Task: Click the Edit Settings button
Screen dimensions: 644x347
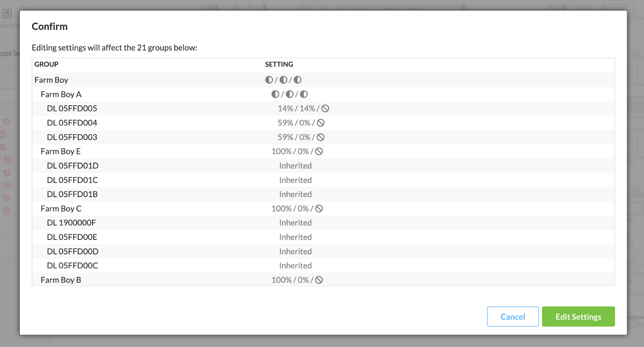Action: pos(578,317)
